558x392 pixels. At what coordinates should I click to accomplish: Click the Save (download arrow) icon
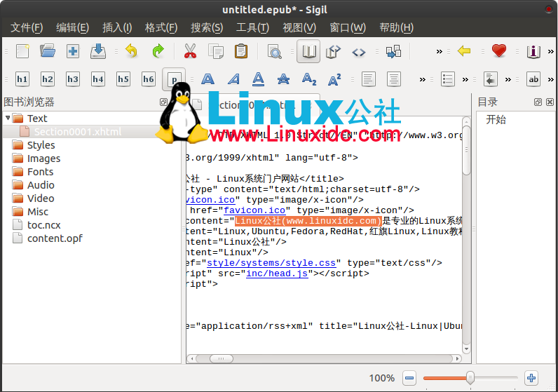(98, 51)
